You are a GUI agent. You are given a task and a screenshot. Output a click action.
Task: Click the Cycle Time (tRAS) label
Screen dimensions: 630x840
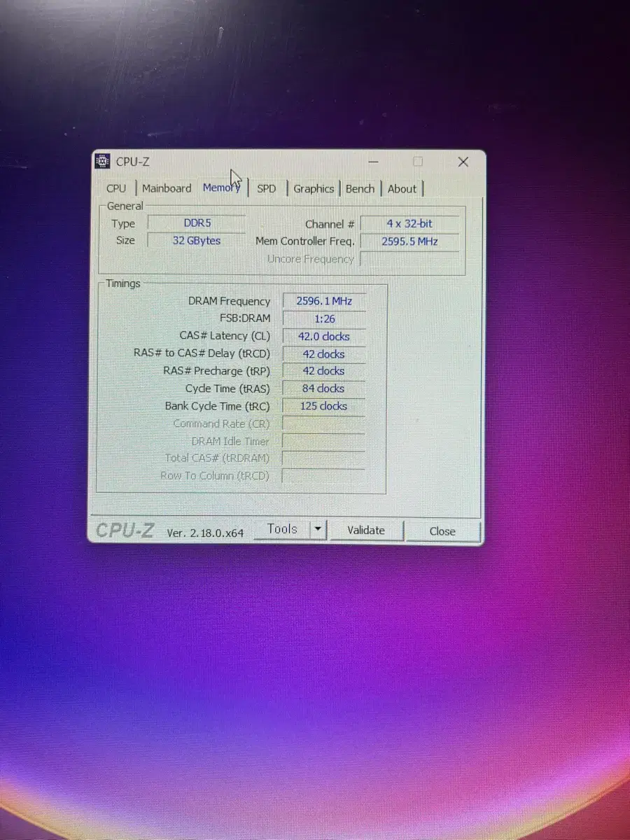227,388
